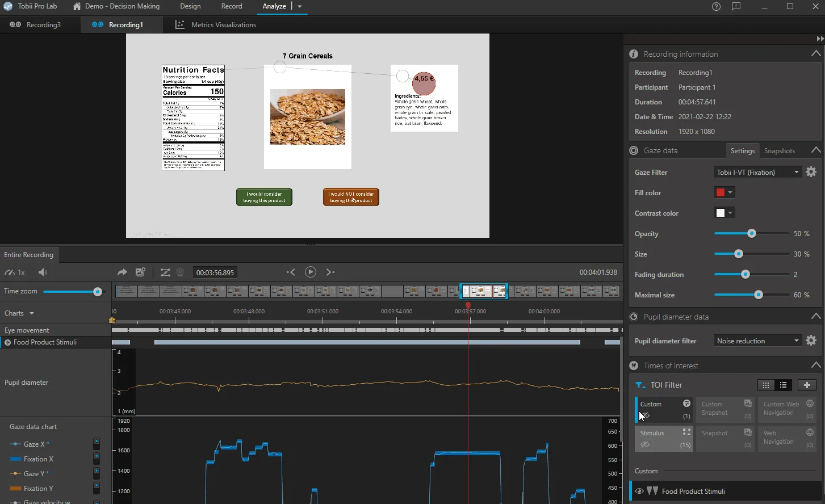Open the help question mark icon
The width and height of the screenshot is (825, 504).
717,7
